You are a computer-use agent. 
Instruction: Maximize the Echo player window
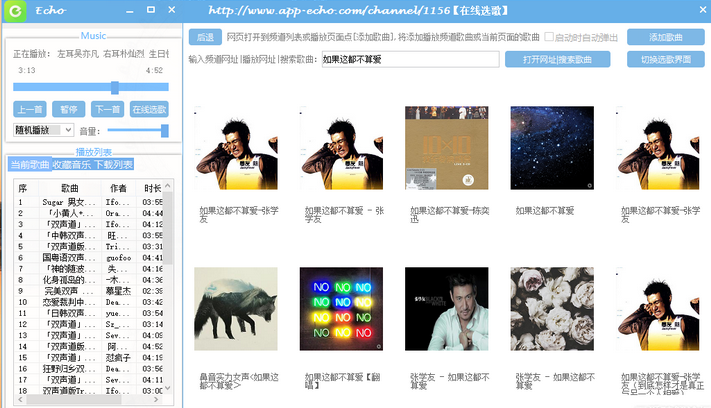coord(151,10)
